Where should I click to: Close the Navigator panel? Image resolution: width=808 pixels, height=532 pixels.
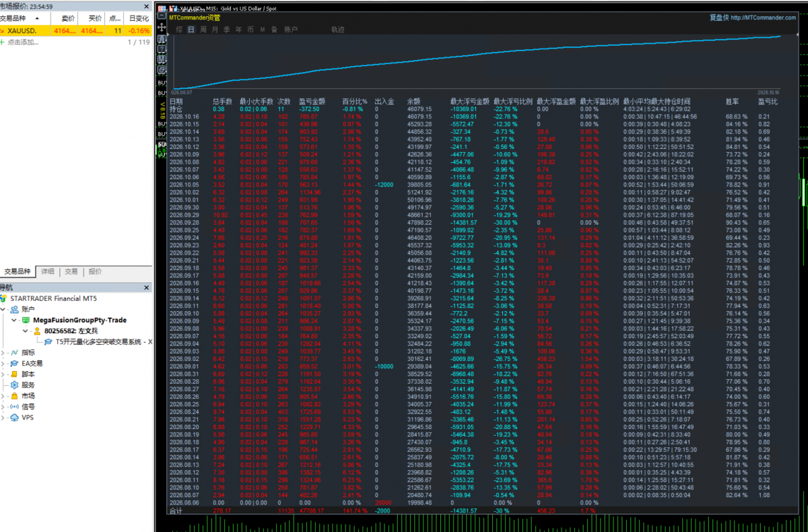tap(147, 288)
